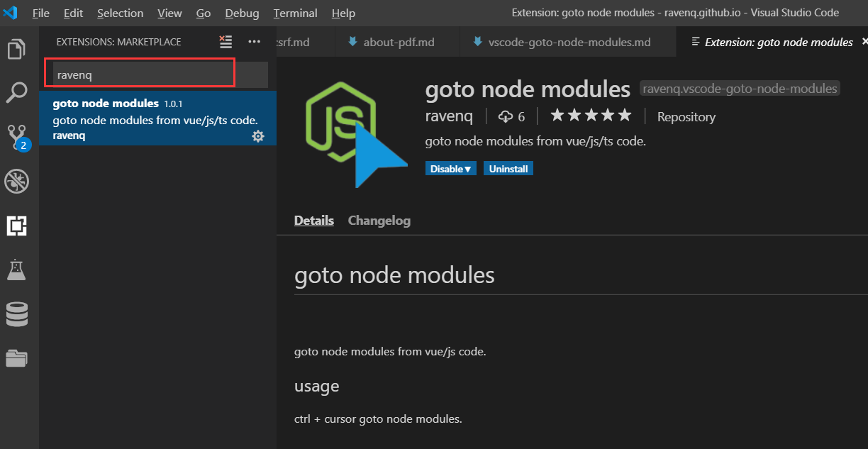Disable the goto node modules extension
The height and width of the screenshot is (449, 868).
446,168
